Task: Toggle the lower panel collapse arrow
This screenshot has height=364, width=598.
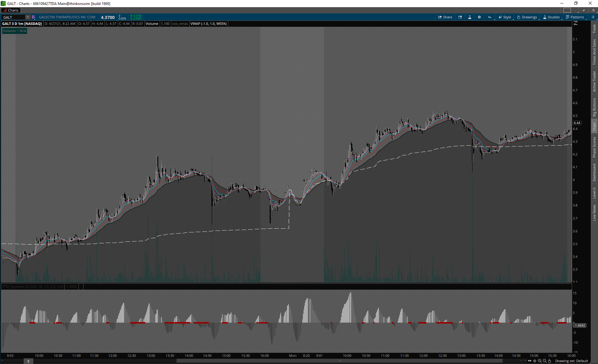Action: [28, 361]
